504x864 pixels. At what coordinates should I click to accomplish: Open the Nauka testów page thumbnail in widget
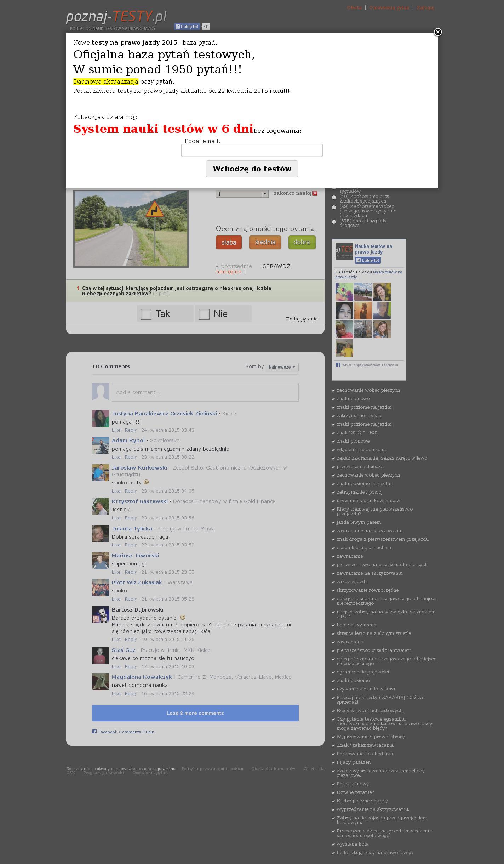(344, 251)
